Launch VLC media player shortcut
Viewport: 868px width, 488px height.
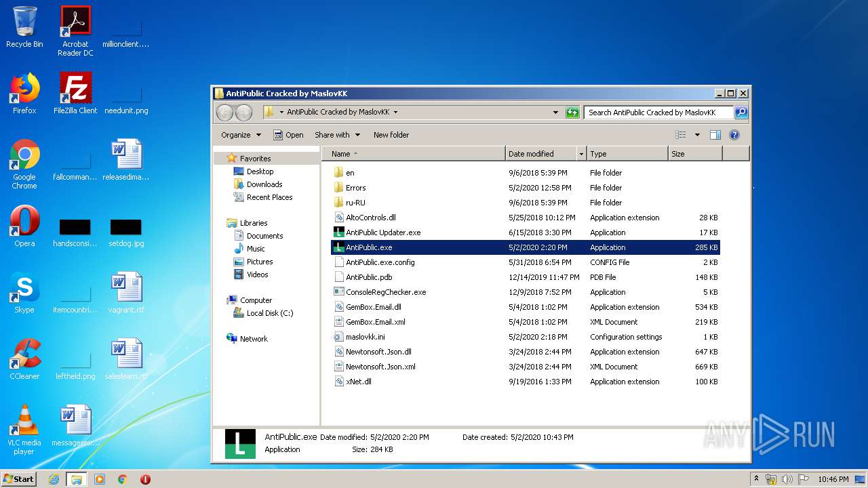pyautogui.click(x=24, y=430)
